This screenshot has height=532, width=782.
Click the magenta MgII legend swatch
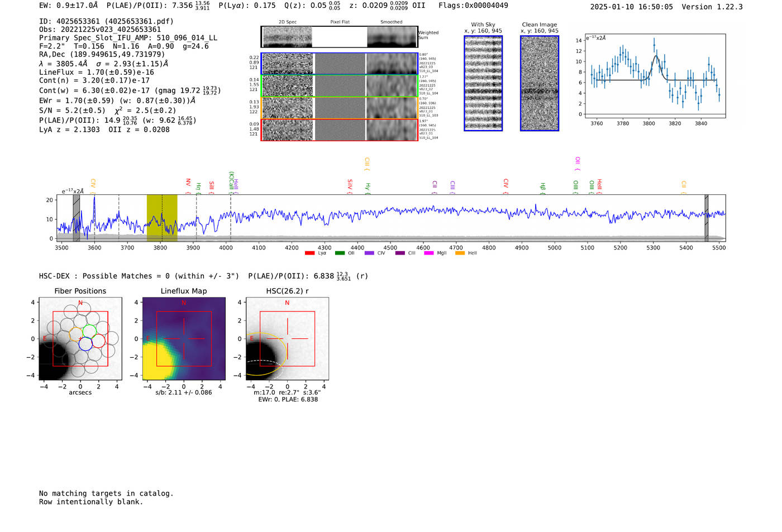pyautogui.click(x=428, y=253)
